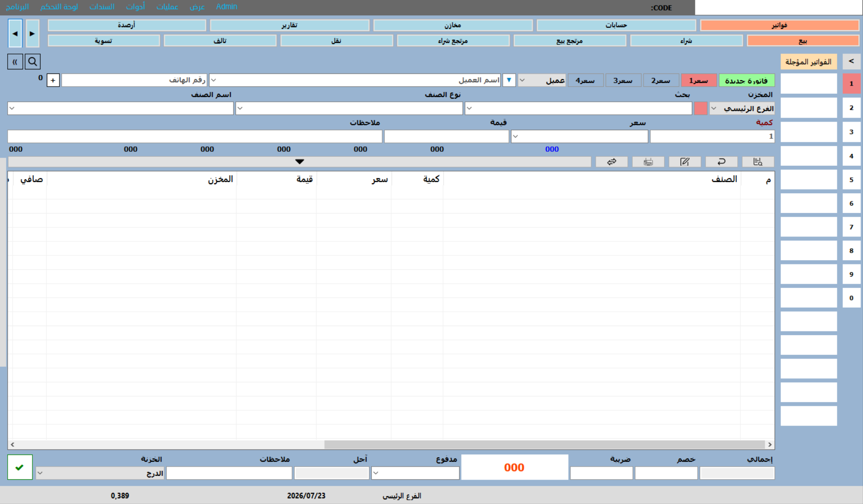Click the مرتجع شراء button
863x504 pixels.
pyautogui.click(x=453, y=41)
